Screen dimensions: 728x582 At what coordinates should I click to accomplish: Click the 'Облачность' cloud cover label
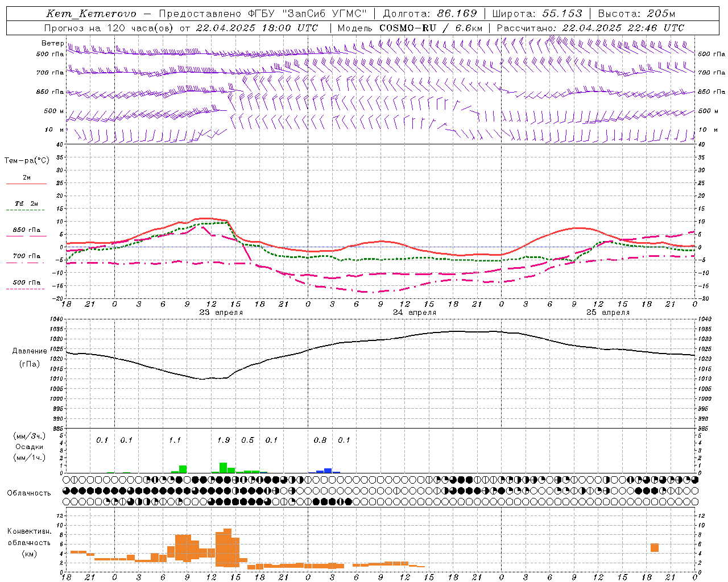(x=29, y=493)
